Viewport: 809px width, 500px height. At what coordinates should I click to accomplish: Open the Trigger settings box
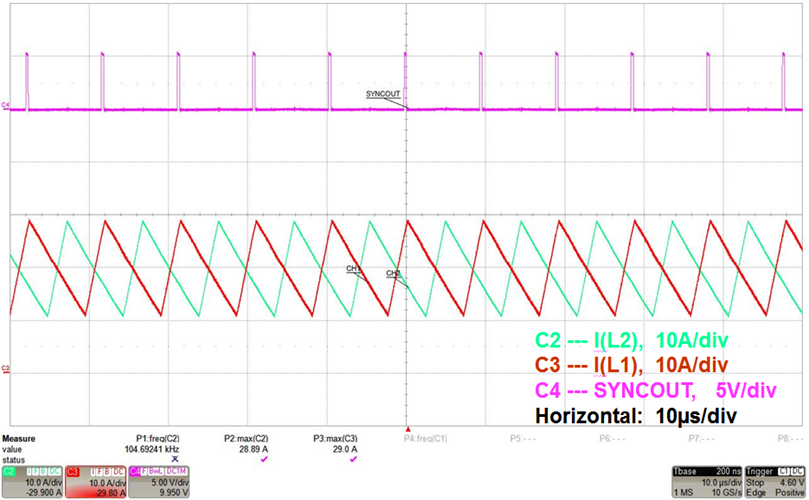pyautogui.click(x=773, y=482)
